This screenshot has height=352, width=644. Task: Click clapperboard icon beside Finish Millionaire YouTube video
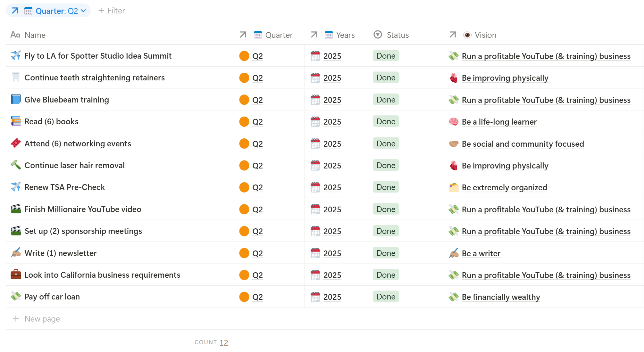click(15, 209)
